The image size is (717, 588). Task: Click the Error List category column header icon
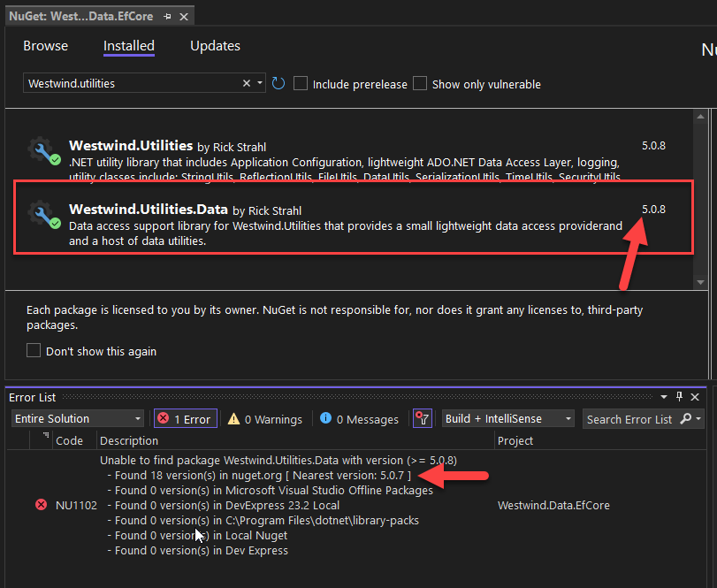(x=46, y=435)
